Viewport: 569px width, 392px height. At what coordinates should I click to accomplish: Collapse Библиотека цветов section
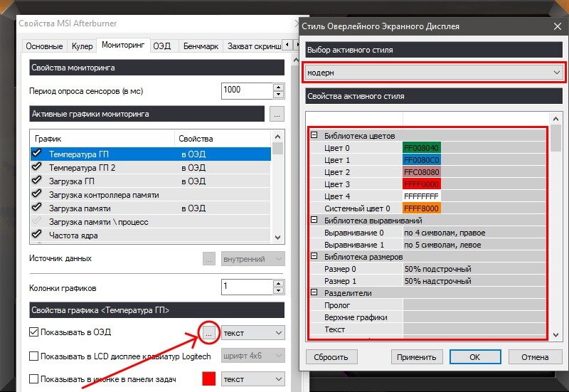tap(314, 135)
